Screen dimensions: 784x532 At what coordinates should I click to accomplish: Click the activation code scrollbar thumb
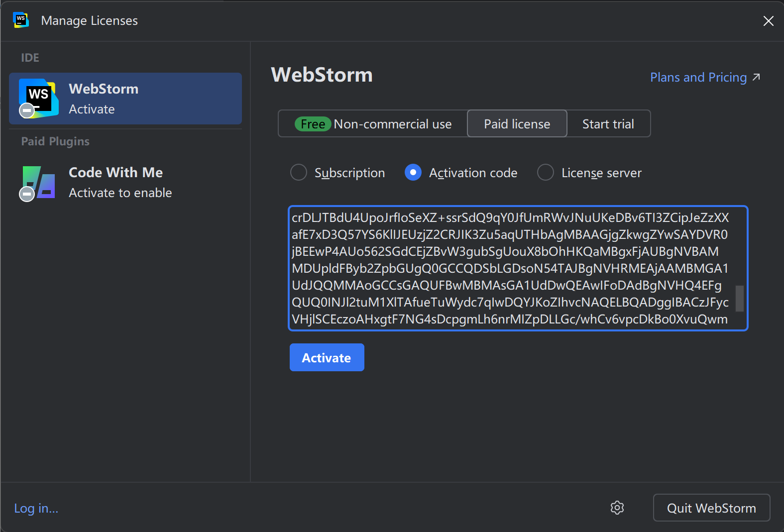740,298
